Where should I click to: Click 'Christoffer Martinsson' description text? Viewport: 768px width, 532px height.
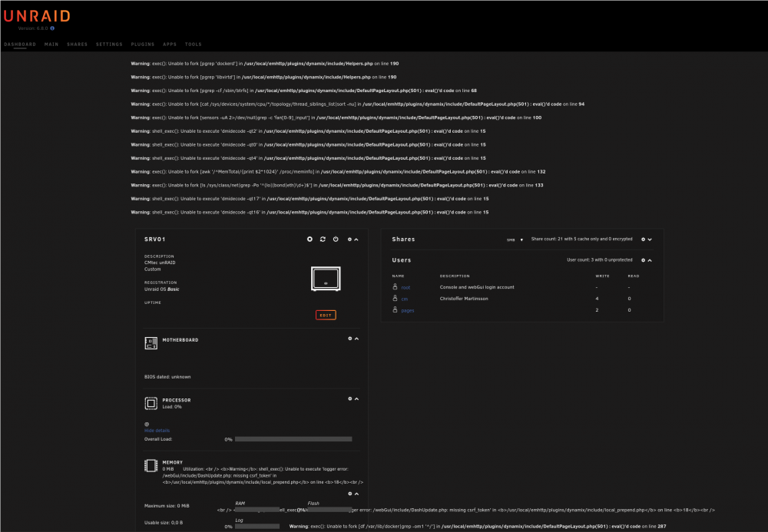point(464,299)
